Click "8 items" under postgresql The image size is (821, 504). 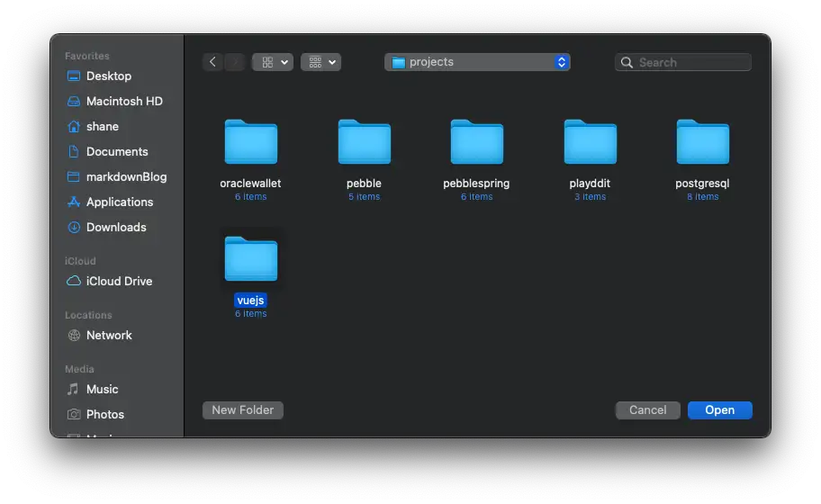tap(703, 197)
